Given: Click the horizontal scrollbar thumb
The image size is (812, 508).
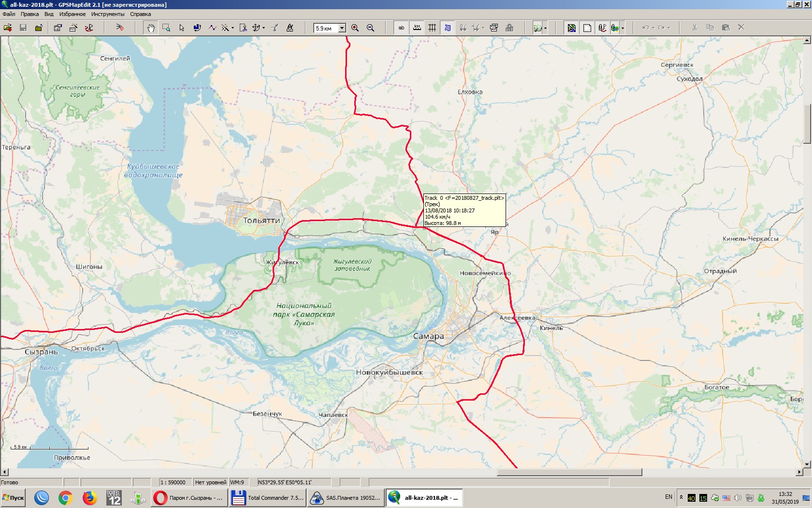Looking at the screenshot, I should pyautogui.click(x=569, y=472).
